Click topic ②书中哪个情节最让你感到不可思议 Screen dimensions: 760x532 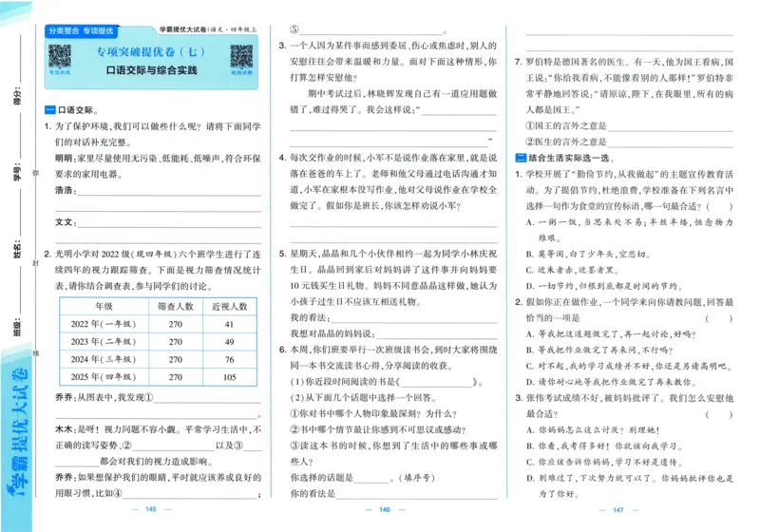(x=378, y=429)
